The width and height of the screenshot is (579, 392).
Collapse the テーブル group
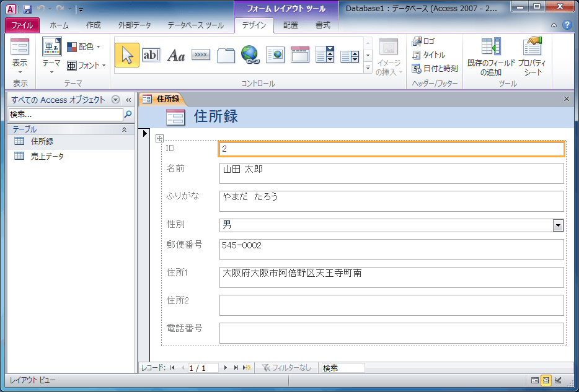point(125,129)
